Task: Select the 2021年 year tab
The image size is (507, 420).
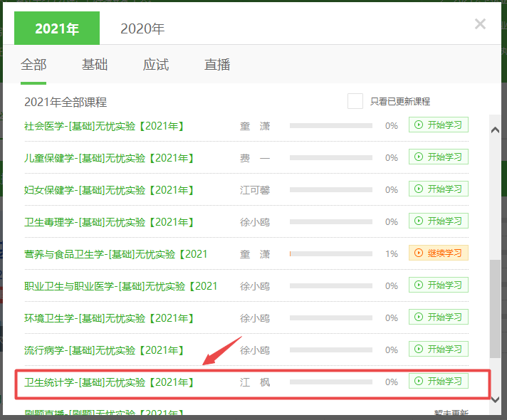Action: click(x=57, y=28)
